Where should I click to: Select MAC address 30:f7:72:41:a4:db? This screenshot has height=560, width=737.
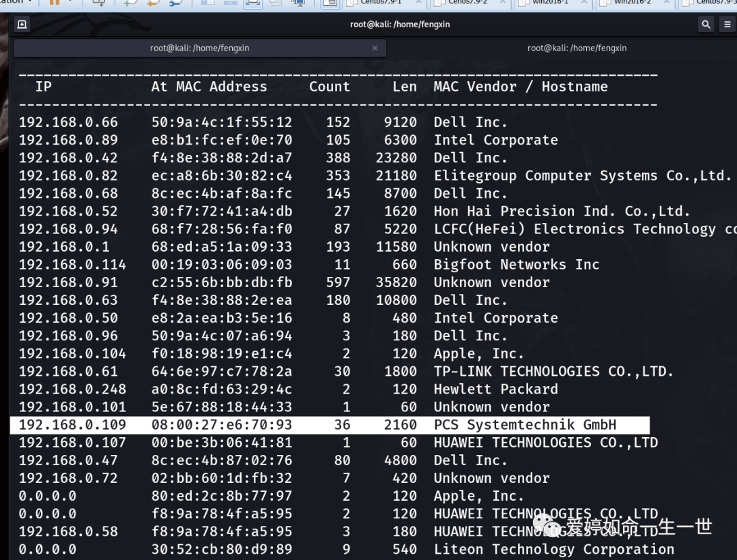pos(221,211)
